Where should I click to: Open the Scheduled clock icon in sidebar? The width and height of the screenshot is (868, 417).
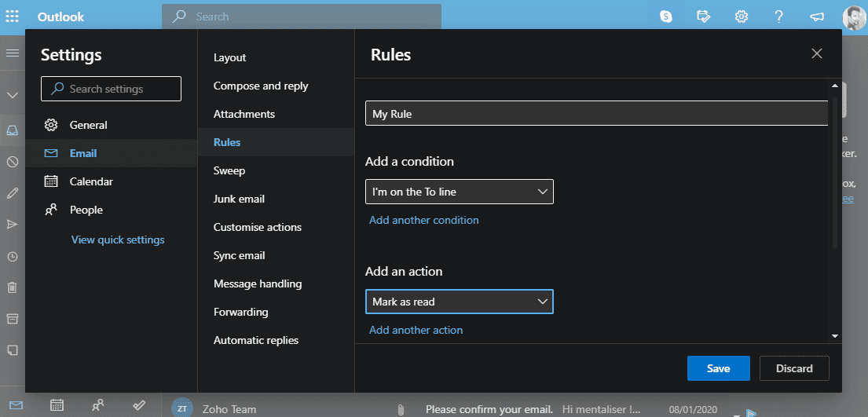point(13,256)
